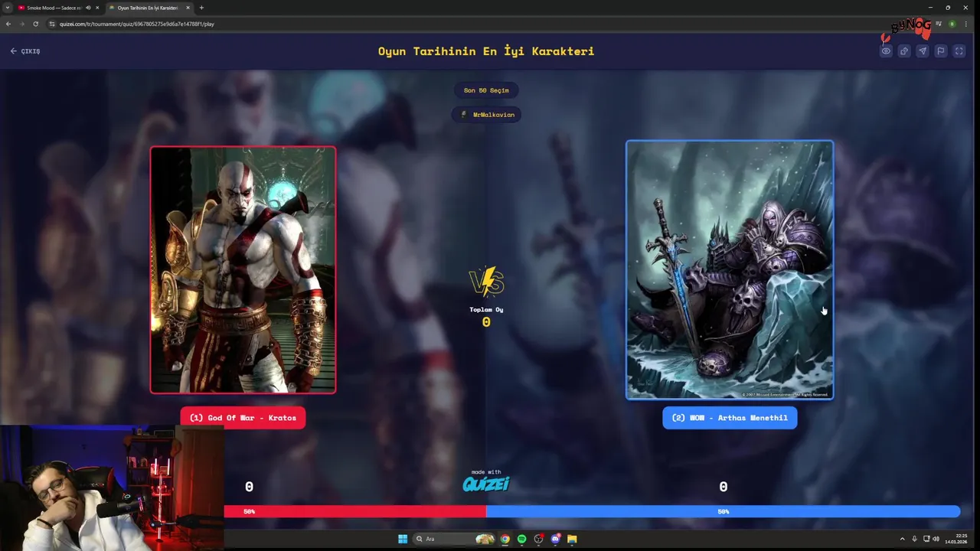Click the ÇIKIŞ exit link
The width and height of the screenshot is (980, 551).
point(25,51)
